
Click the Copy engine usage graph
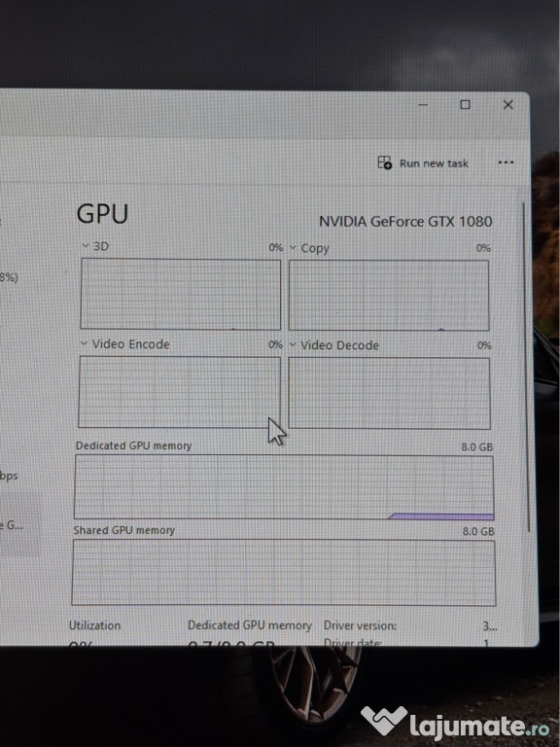point(389,296)
